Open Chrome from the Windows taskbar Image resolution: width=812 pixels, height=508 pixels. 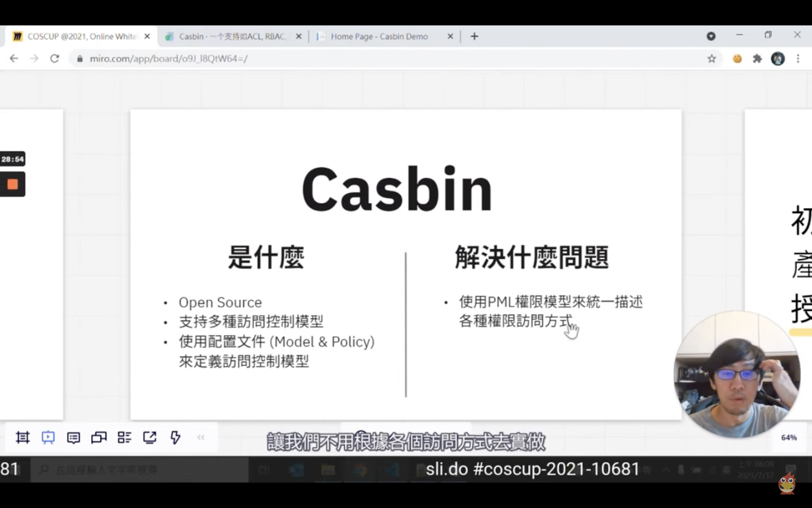tap(360, 469)
